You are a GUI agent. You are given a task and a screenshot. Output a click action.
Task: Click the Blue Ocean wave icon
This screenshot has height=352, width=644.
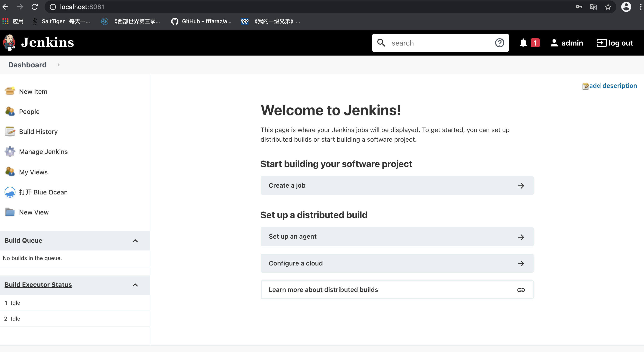[10, 192]
